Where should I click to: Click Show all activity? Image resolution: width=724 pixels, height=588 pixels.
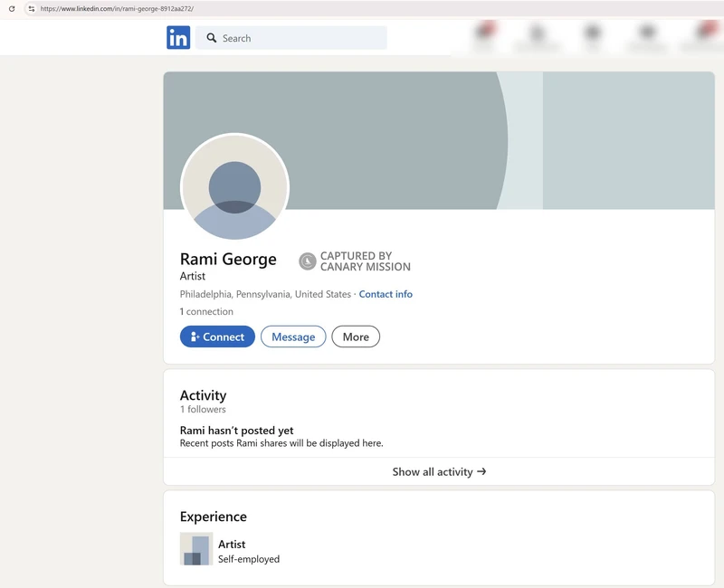(x=437, y=471)
